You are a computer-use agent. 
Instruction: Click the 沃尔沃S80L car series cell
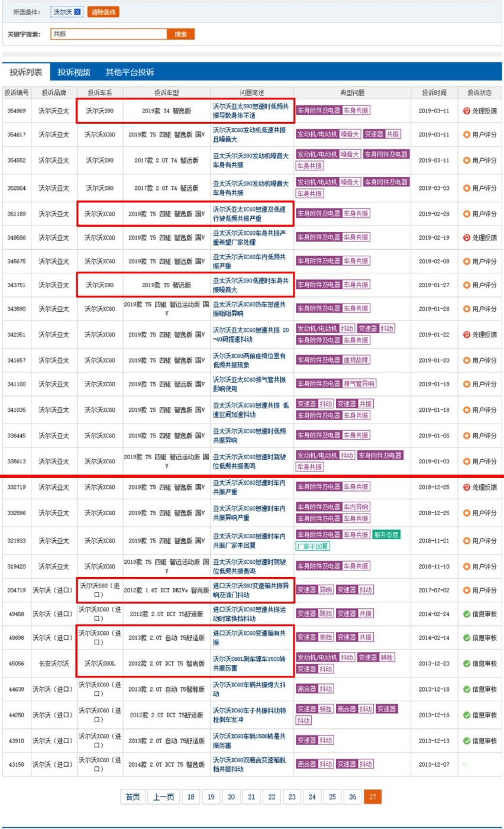(100, 663)
